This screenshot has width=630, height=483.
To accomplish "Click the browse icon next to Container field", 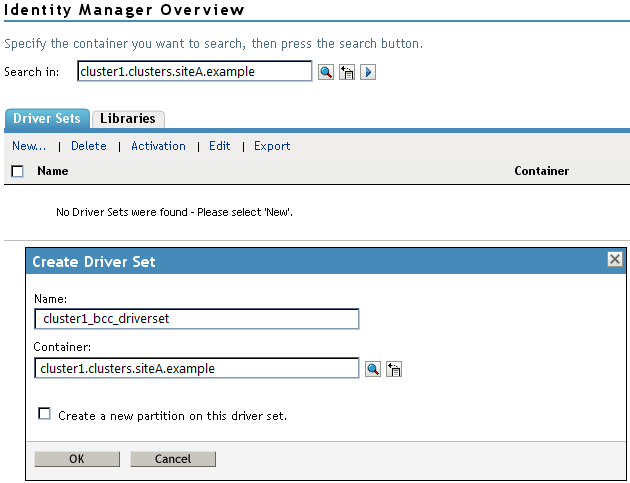I will coord(373,369).
